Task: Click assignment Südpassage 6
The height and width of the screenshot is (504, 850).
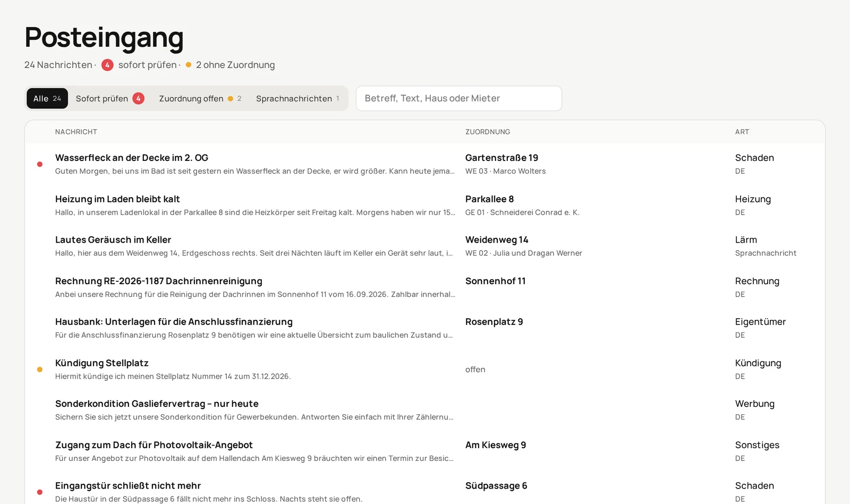Action: coord(496,486)
